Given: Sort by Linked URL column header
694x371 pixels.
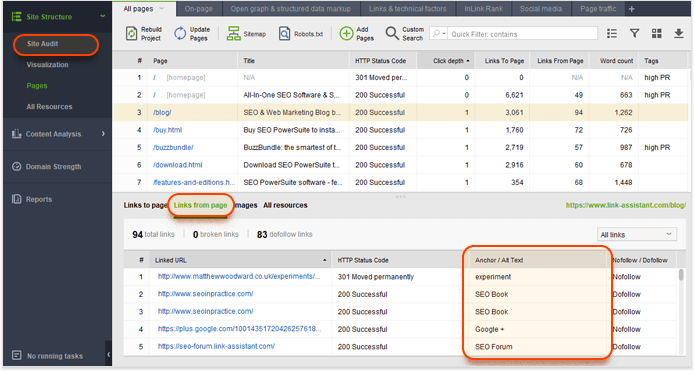Looking at the screenshot, I should click(240, 260).
